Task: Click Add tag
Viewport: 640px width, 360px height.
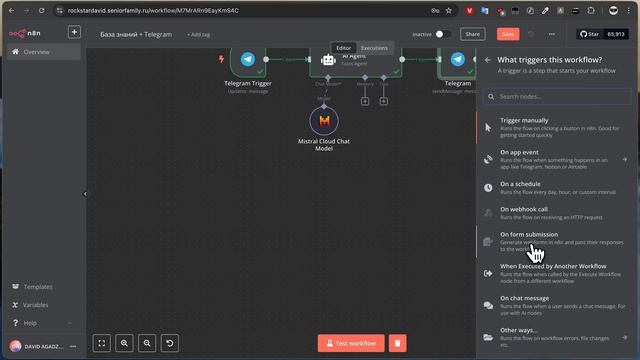Action: pyautogui.click(x=198, y=35)
